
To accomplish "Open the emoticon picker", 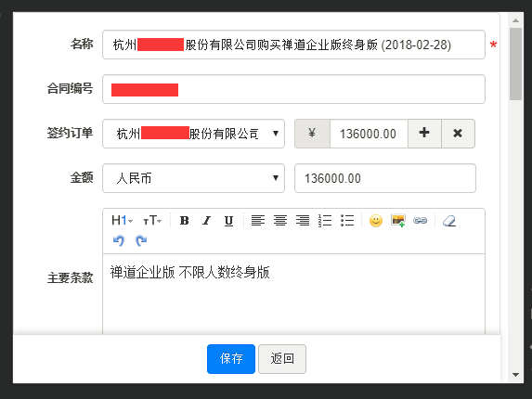I will 376,221.
